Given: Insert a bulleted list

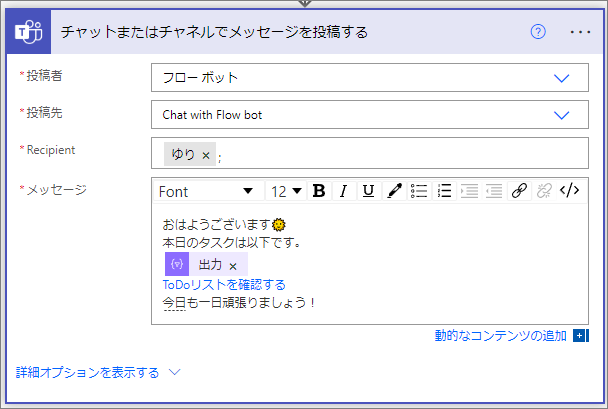Looking at the screenshot, I should [419, 191].
